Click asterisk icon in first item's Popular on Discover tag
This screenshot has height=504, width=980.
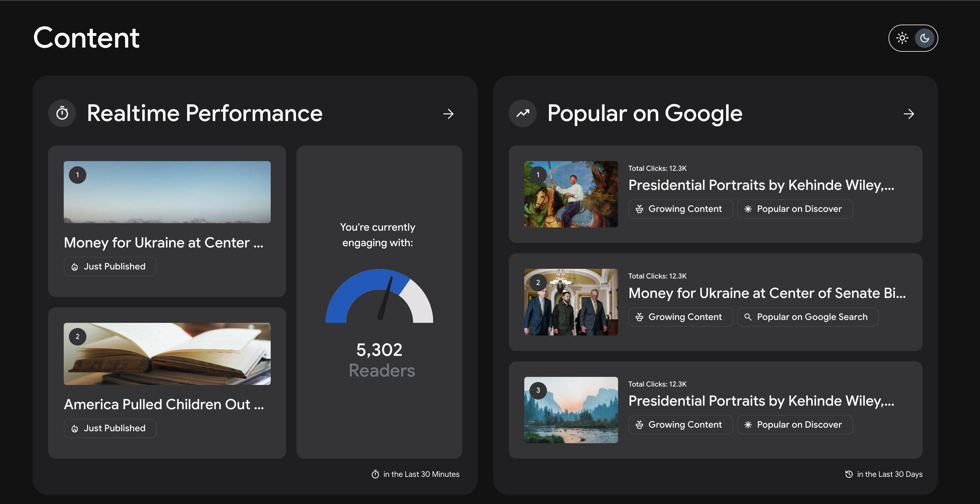pos(748,209)
